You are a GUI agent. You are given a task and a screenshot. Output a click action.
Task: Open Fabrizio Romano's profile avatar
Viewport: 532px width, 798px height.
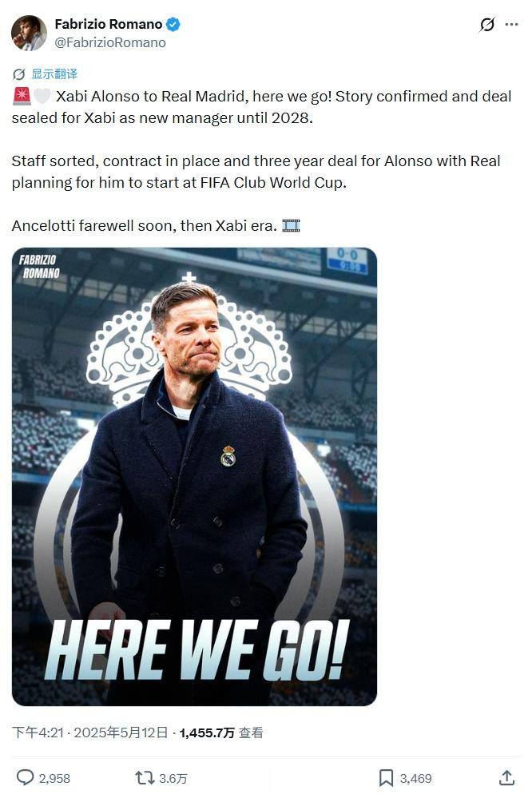29,33
